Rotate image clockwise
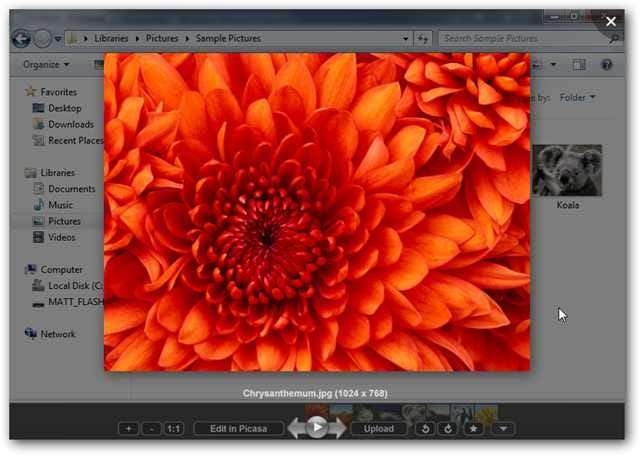 pyautogui.click(x=449, y=428)
